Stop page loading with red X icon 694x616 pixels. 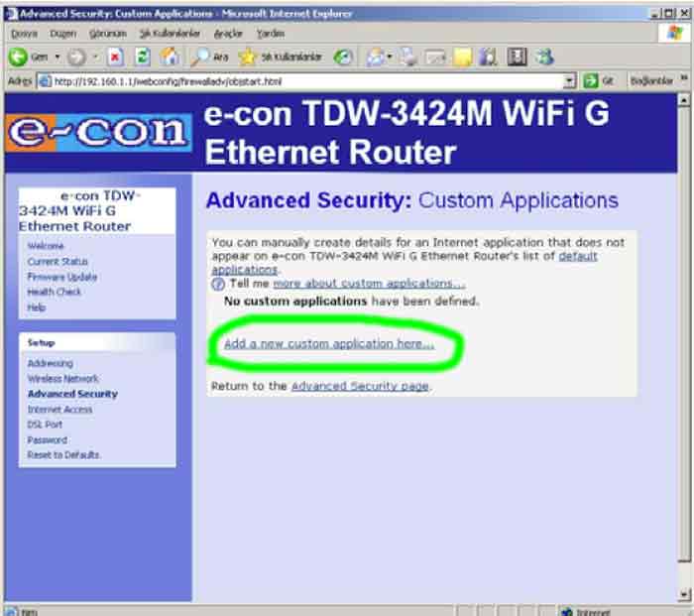(115, 57)
